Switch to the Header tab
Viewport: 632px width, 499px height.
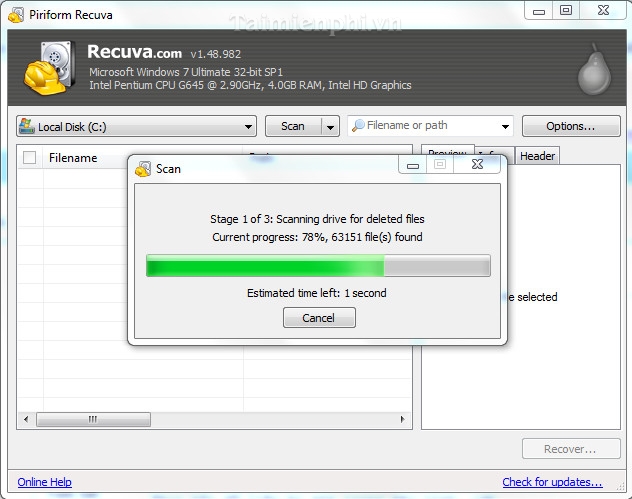pyautogui.click(x=537, y=156)
